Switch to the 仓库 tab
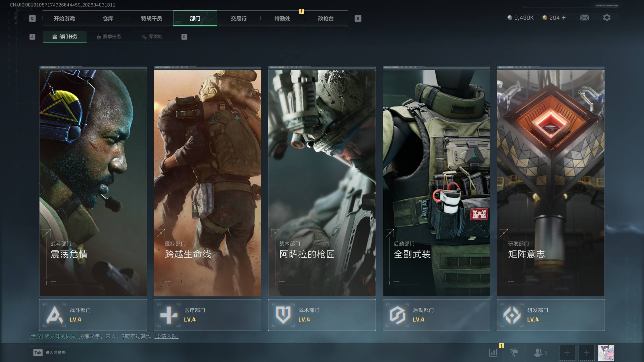This screenshot has height=362, width=644. pyautogui.click(x=108, y=18)
